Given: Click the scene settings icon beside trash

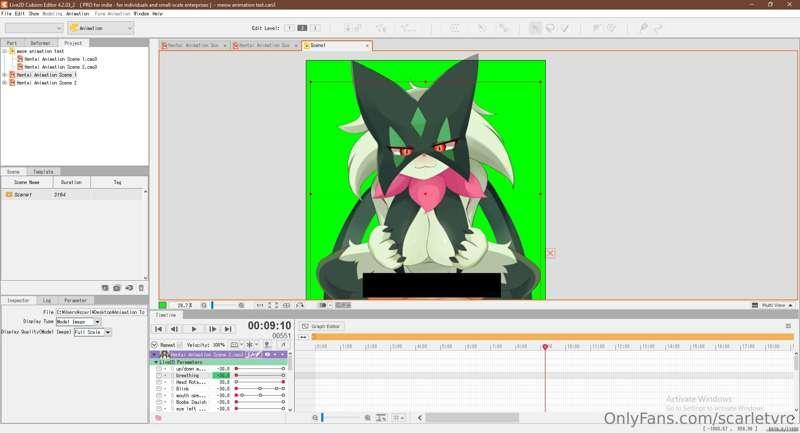Looking at the screenshot, I should tap(129, 288).
